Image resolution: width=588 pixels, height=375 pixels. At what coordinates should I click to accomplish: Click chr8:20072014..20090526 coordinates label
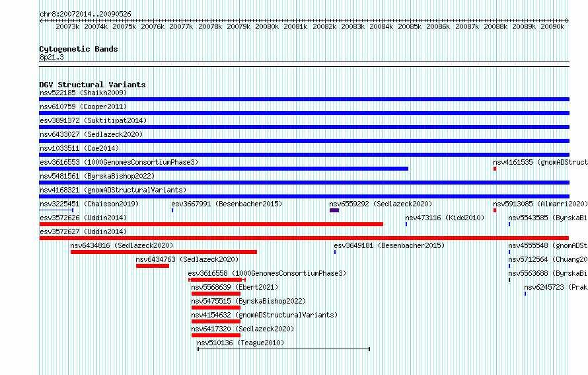[85, 14]
